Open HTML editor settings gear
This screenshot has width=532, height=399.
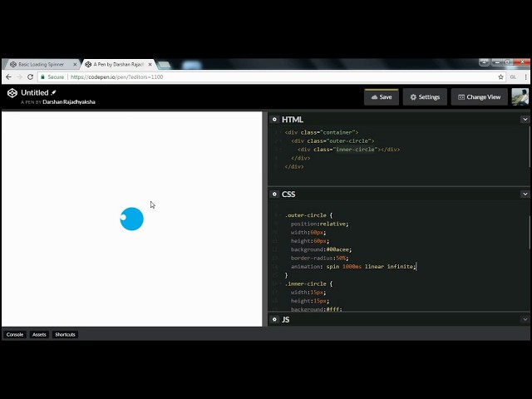(x=274, y=120)
